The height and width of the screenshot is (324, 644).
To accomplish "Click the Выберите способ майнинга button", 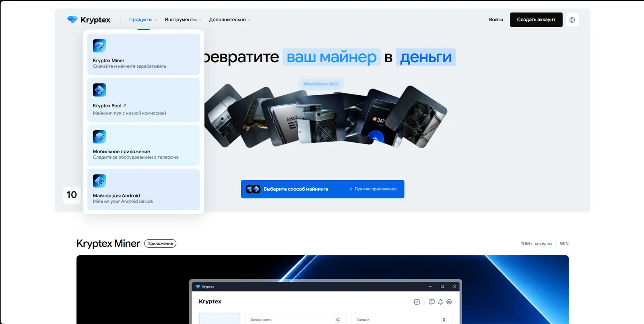I will tap(322, 189).
